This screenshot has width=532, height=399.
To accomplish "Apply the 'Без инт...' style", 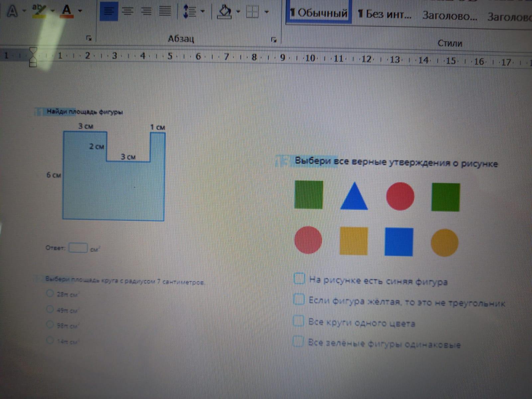I will click(x=384, y=14).
